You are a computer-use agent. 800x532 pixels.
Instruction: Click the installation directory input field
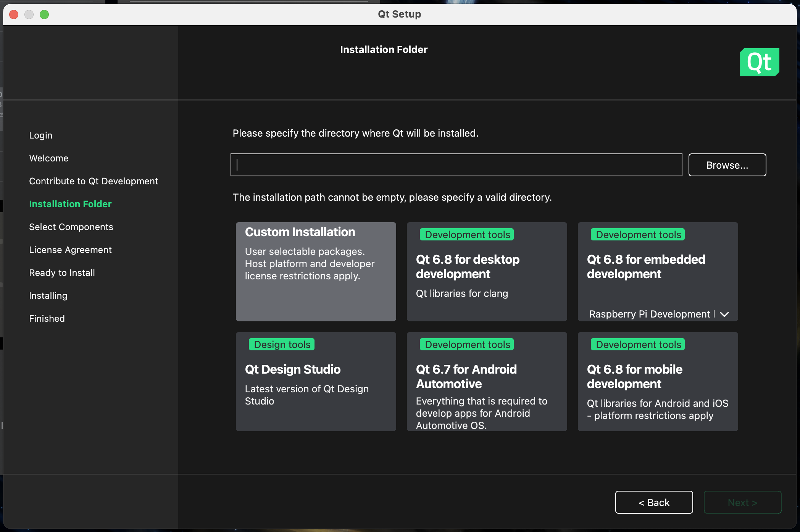coord(456,165)
